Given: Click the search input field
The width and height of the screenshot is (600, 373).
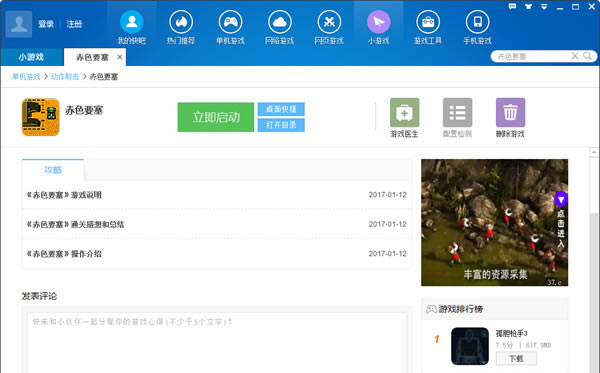Looking at the screenshot, I should pos(533,57).
